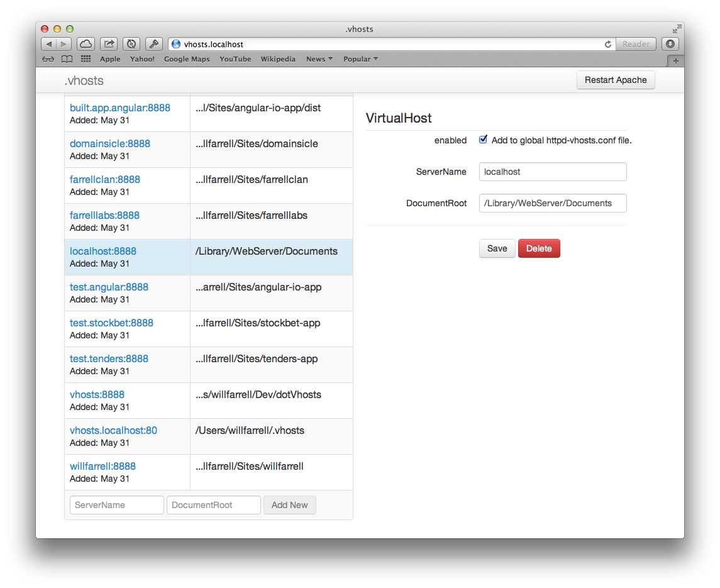Viewport: 720px width, 588px height.
Task: Open willfarrell:8888 link
Action: pyautogui.click(x=102, y=466)
